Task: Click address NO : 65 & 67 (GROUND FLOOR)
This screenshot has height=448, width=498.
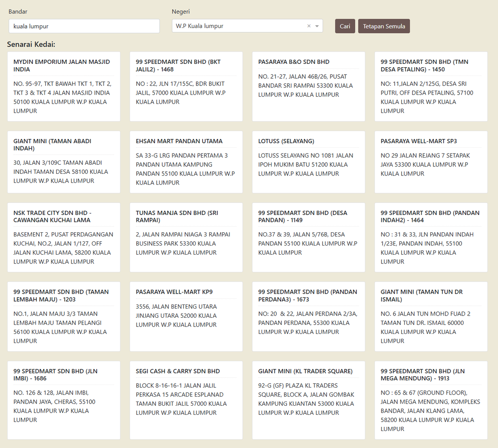Action: pos(430,411)
